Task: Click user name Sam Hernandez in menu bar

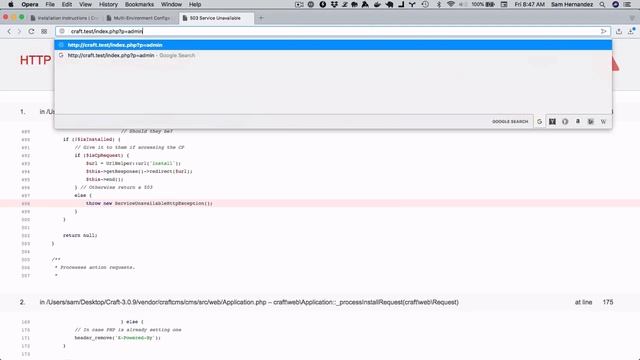Action: 572,4
